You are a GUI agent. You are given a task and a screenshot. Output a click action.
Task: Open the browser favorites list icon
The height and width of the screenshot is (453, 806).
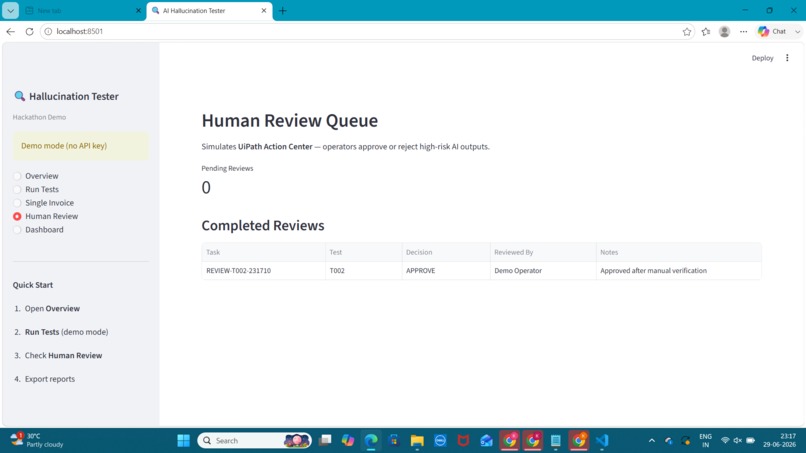(706, 31)
